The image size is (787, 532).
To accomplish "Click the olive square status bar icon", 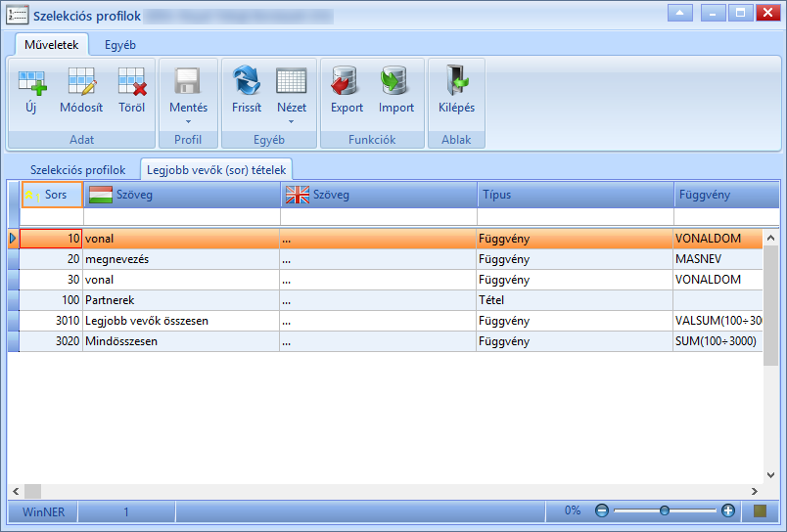I will click(761, 510).
